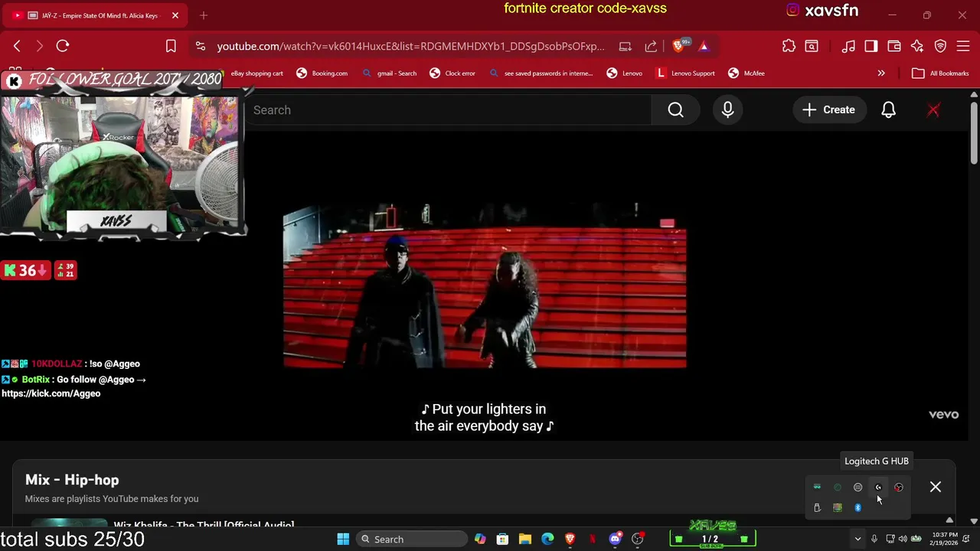Viewport: 980px width, 551px height.
Task: Open the kick.com/Aggeo chat link
Action: [x=51, y=393]
